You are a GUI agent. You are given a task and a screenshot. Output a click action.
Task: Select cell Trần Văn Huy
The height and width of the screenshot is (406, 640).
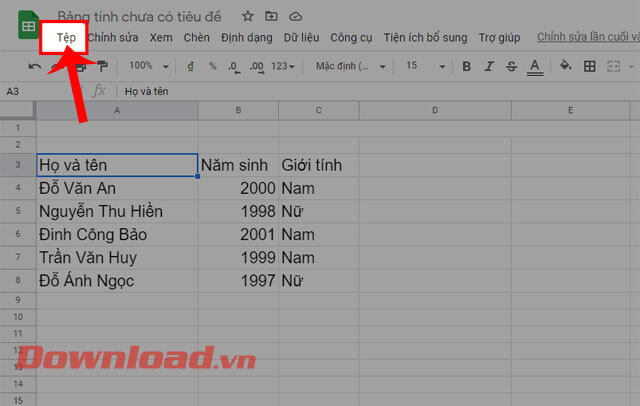point(117,257)
